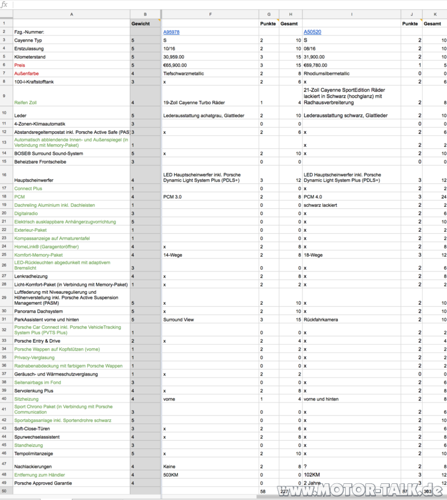
Task: Select the 'Digitalradio' cell
Action: 71,213
